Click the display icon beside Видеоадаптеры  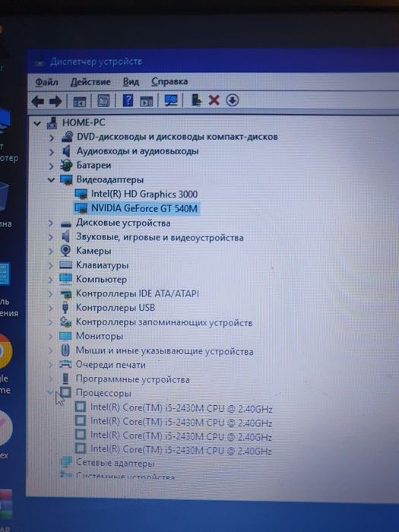[x=66, y=180]
